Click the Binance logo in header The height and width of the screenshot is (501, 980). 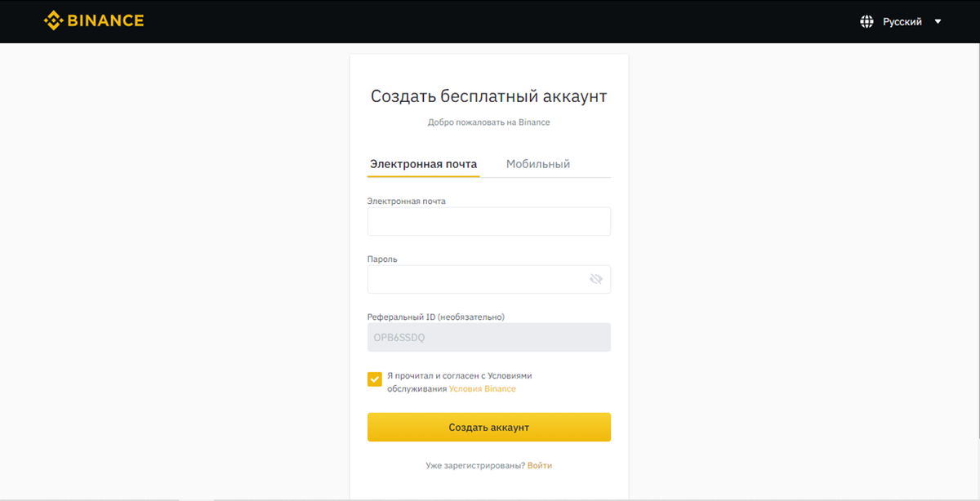(94, 20)
